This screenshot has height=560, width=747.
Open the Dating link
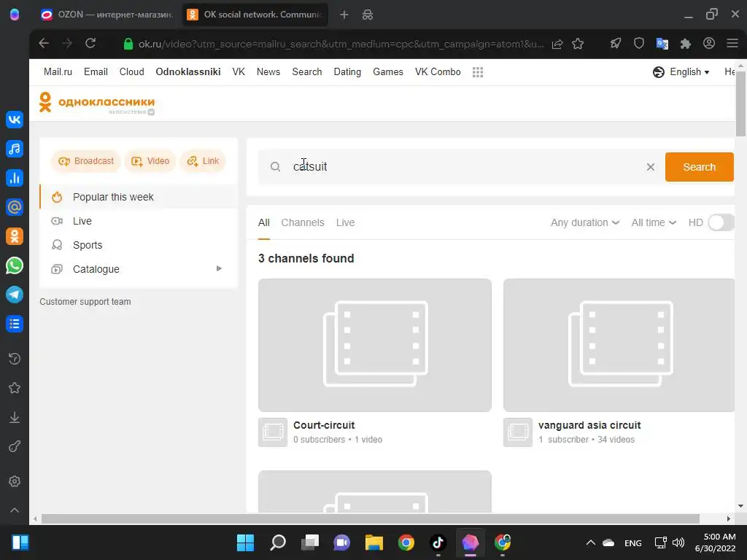tap(347, 72)
